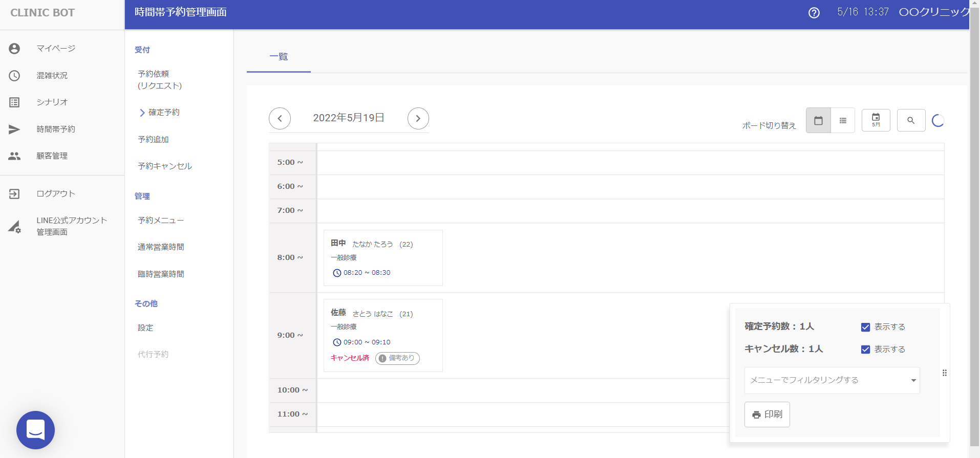980x458 pixels.
Task: Go to next day arrow
Action: point(418,119)
